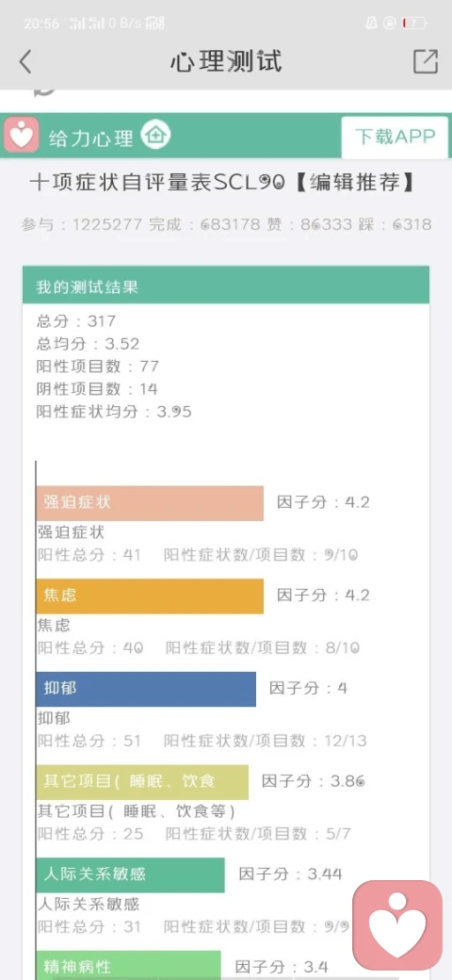Tap the WiFi signal status icon
Screen dimensions: 452x980
[154, 24]
